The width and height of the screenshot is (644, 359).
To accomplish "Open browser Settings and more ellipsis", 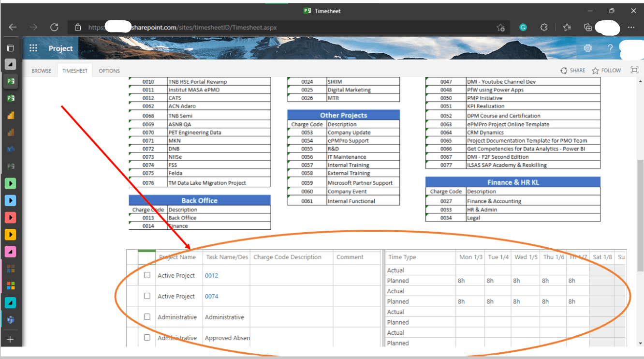I will coord(631,28).
